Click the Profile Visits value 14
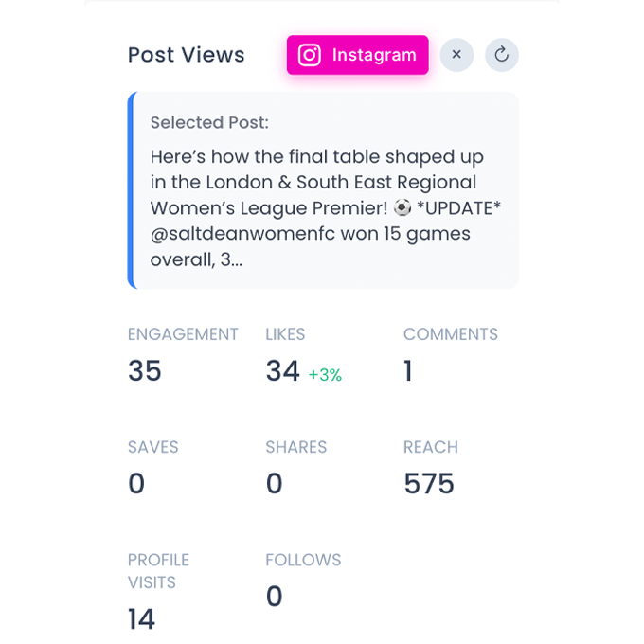Screen dimensions: 644x644 tap(141, 619)
